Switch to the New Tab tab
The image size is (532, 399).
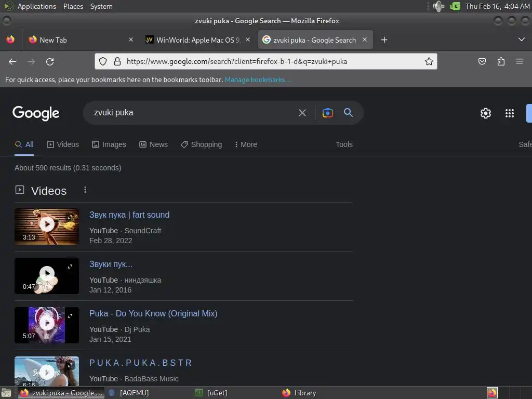pos(81,39)
